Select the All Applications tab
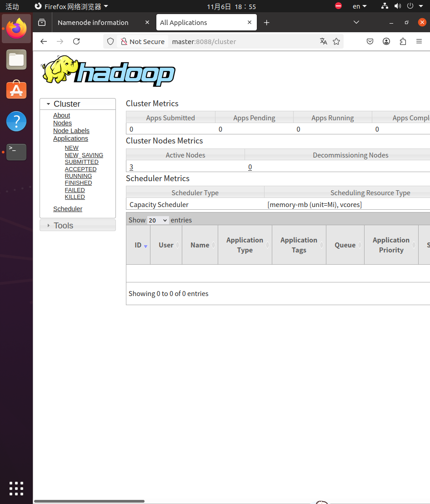Image resolution: width=430 pixels, height=504 pixels. pyautogui.click(x=200, y=22)
